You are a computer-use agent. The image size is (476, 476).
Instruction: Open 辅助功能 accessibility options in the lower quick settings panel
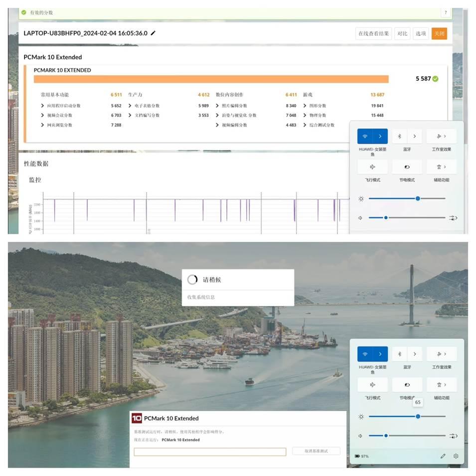[x=442, y=385]
